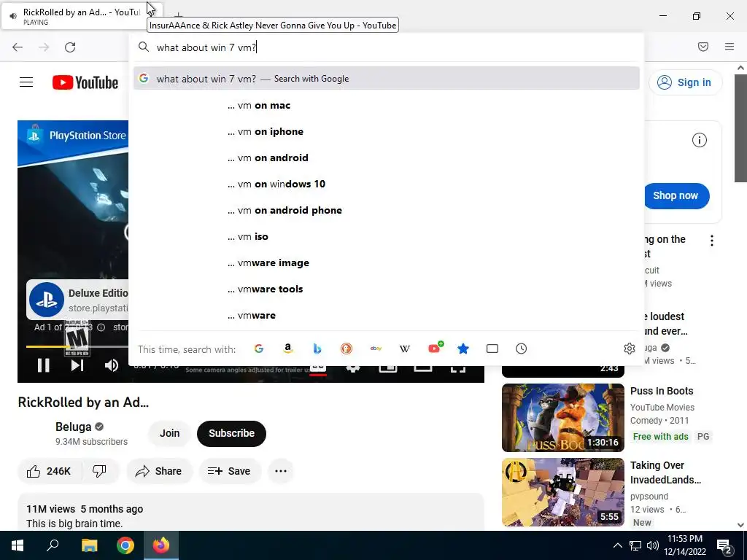Click Shop now ad button

[676, 195]
